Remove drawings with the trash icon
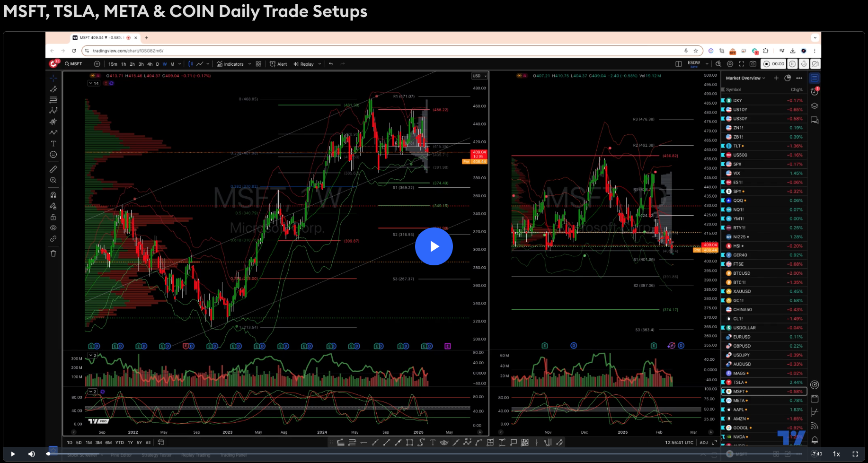This screenshot has width=868, height=463. tap(53, 253)
